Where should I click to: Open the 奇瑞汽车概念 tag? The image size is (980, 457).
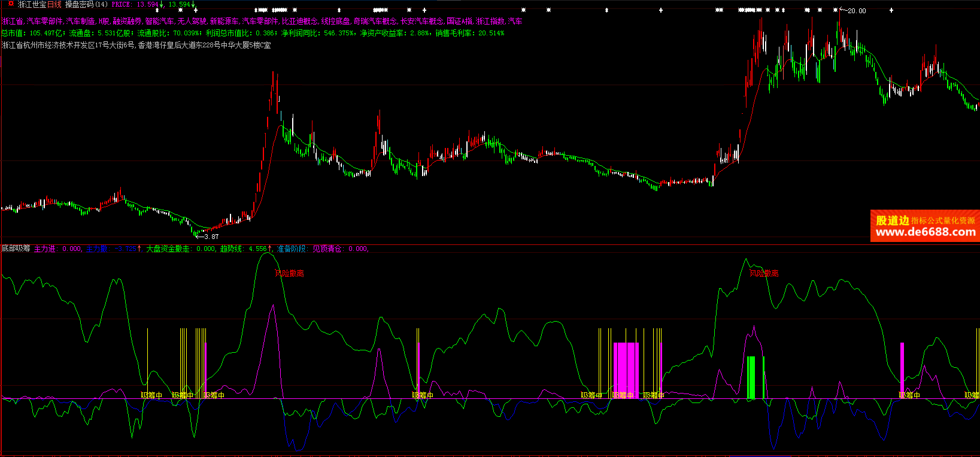tap(375, 21)
